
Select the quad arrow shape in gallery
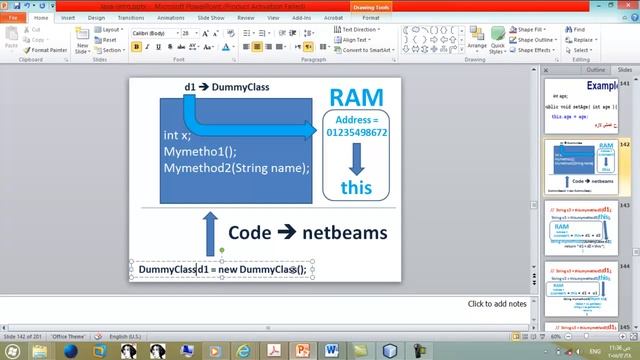[x=434, y=49]
